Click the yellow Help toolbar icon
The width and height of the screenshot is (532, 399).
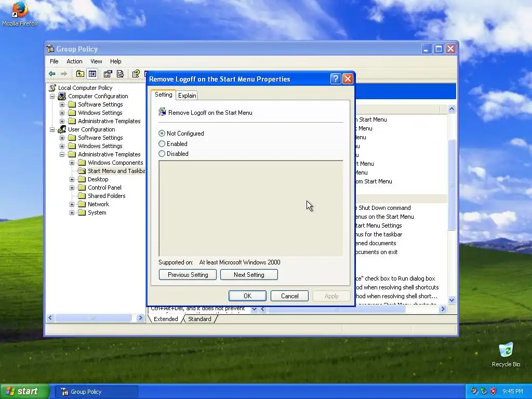(x=136, y=74)
